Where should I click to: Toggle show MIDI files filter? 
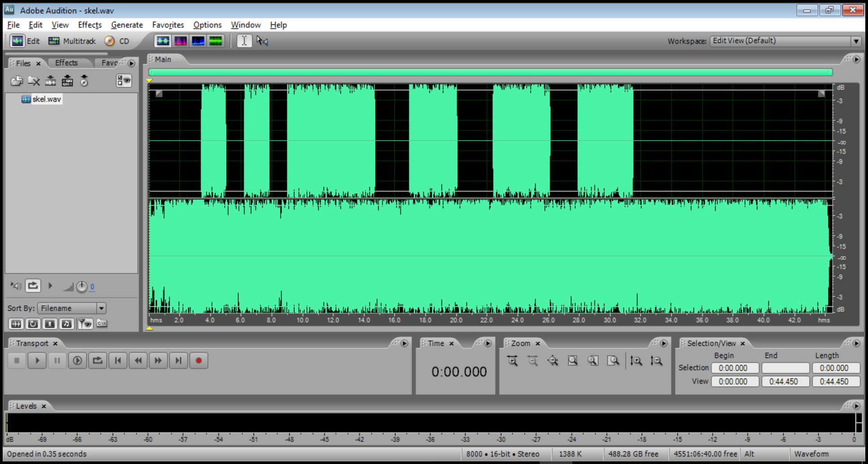pos(66,324)
